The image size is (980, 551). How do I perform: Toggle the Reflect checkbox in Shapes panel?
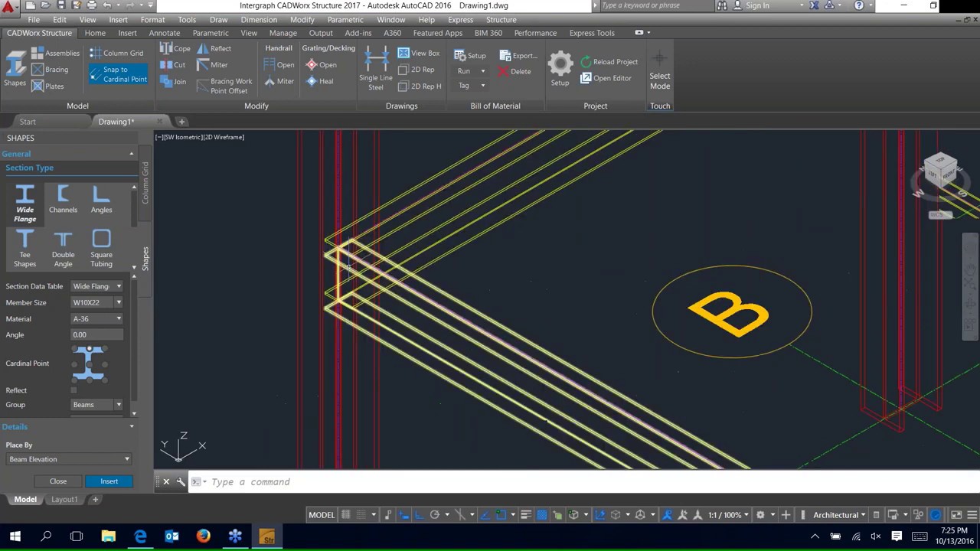(x=73, y=390)
